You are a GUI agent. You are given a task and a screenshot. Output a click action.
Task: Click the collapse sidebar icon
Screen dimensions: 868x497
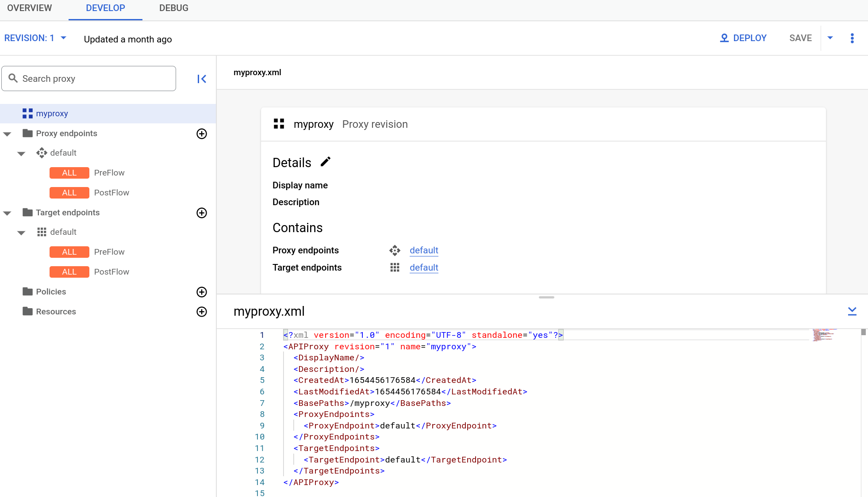[x=202, y=79]
